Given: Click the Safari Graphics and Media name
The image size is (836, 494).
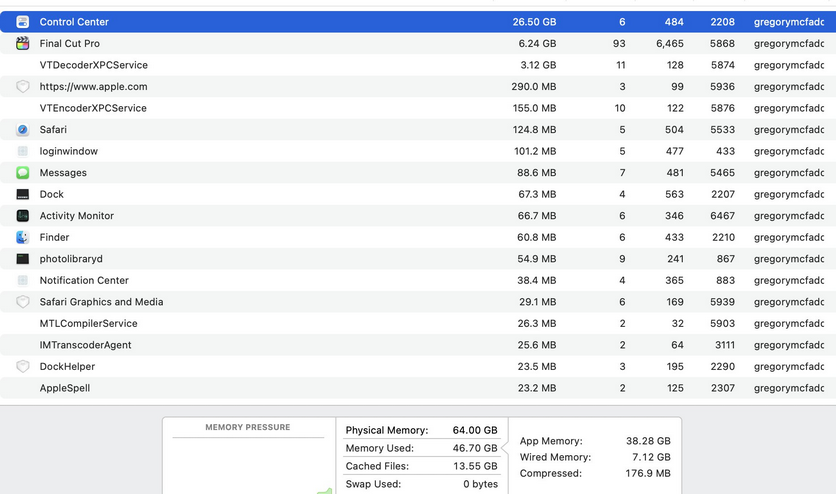Looking at the screenshot, I should [101, 302].
